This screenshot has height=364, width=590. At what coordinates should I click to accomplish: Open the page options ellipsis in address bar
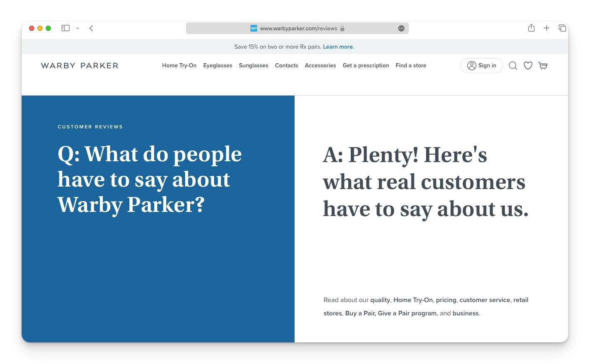point(401,28)
